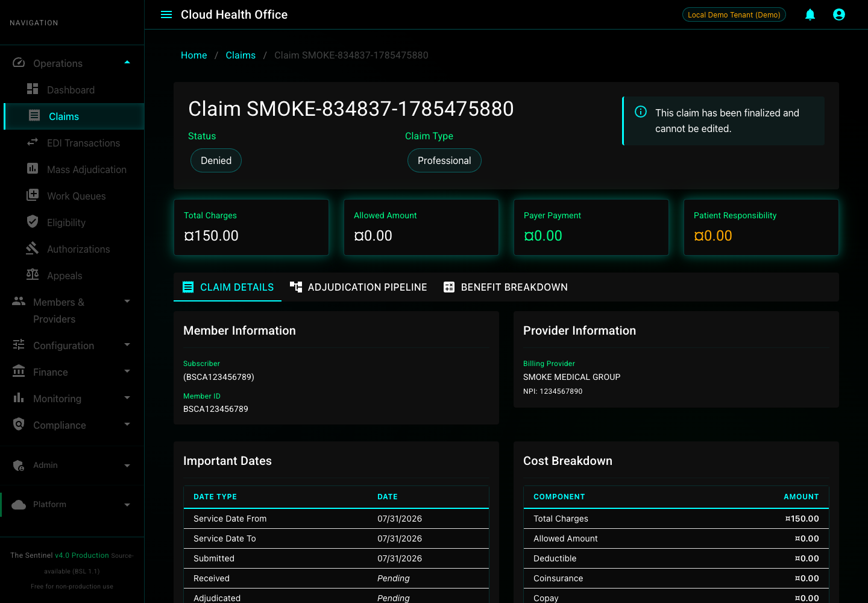Viewport: 868px width, 603px height.
Task: Click the Adjudication Pipeline tree icon
Action: [296, 287]
